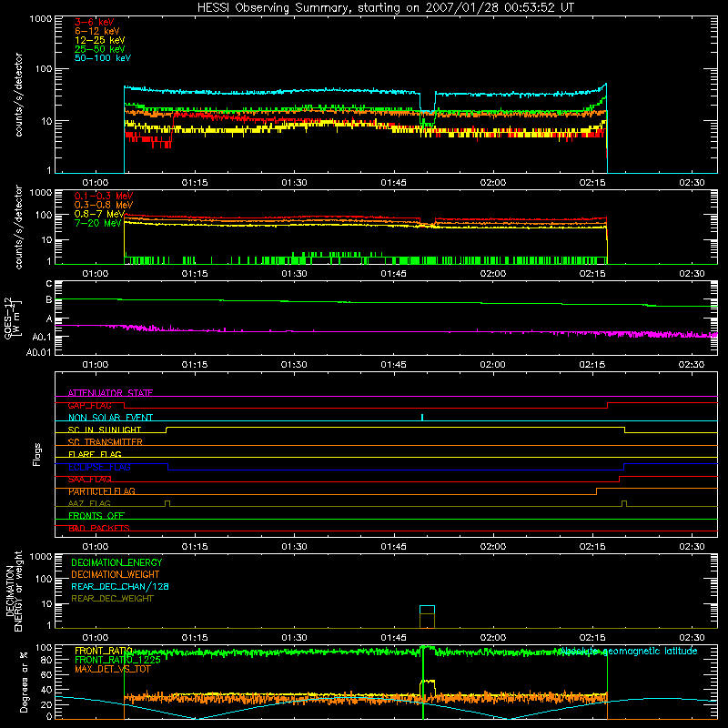Click the 7-20 MeV legend label
This screenshot has height=728, width=728.
pyautogui.click(x=97, y=223)
